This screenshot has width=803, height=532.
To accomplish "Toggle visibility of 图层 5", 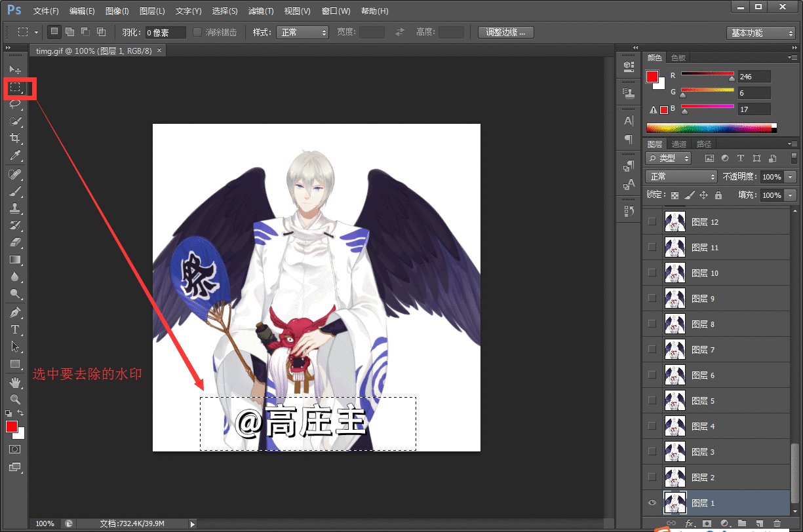I will (x=652, y=400).
